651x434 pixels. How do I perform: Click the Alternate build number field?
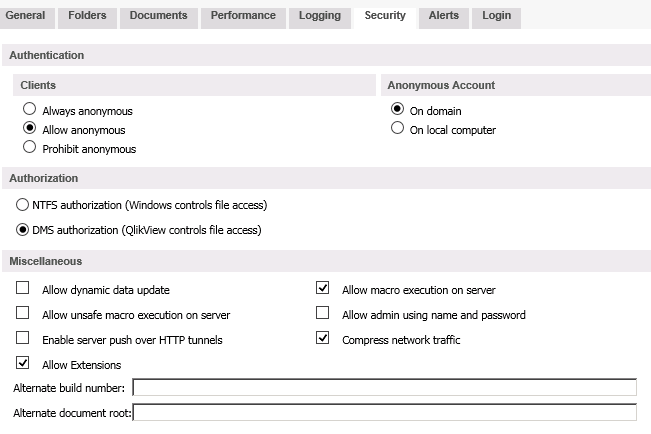point(384,388)
